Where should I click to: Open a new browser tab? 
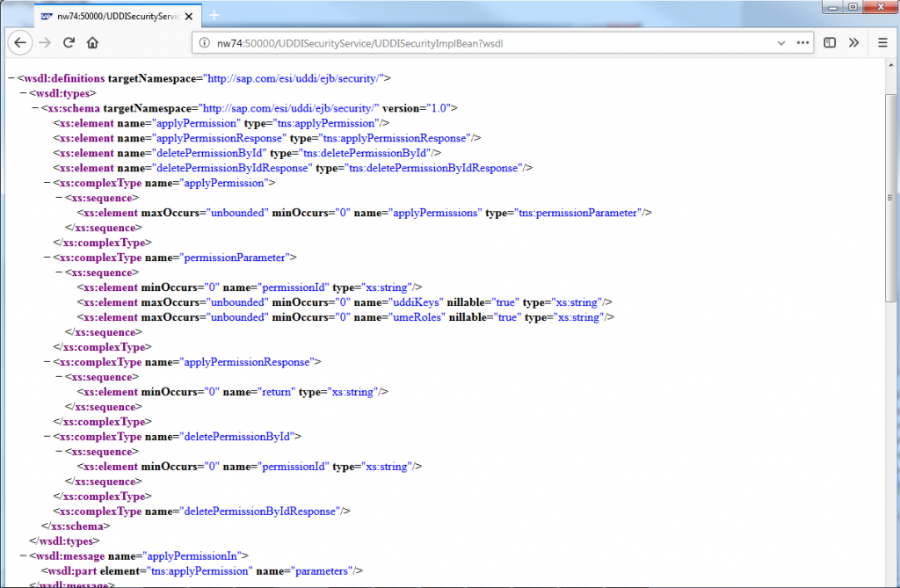click(214, 16)
